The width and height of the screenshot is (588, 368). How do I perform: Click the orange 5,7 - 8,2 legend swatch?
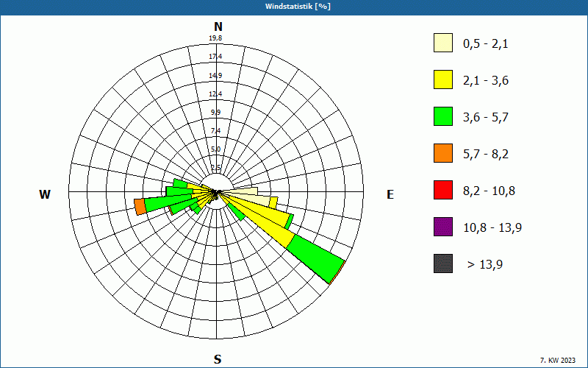click(x=443, y=153)
